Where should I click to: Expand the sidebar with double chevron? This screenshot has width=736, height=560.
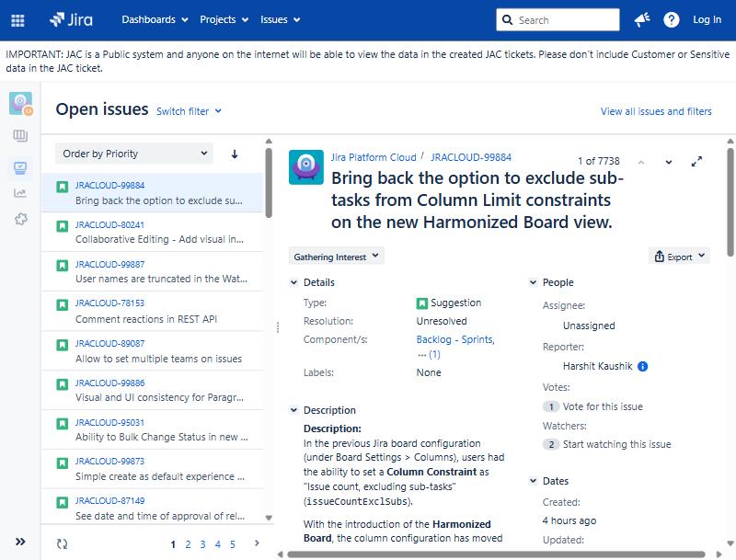(x=20, y=542)
